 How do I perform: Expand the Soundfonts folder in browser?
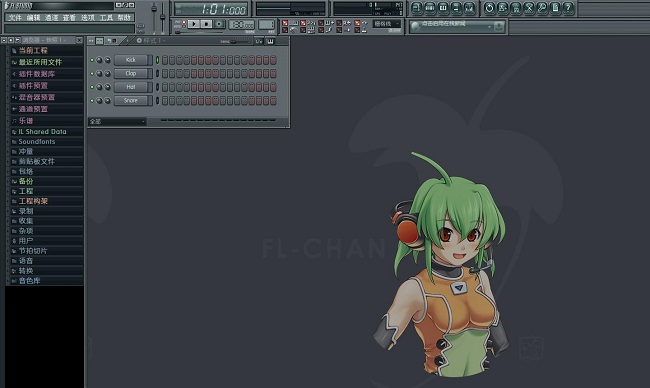[36, 141]
